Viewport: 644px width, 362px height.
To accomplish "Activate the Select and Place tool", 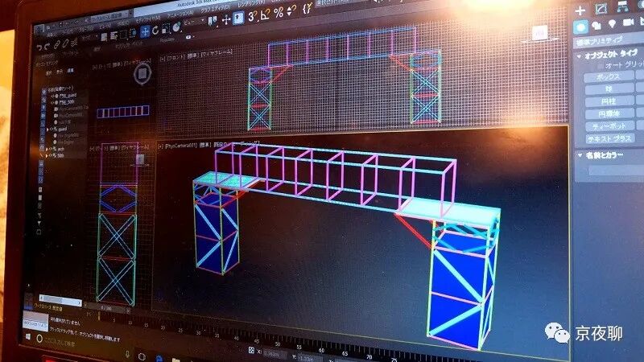I will coord(176,27).
